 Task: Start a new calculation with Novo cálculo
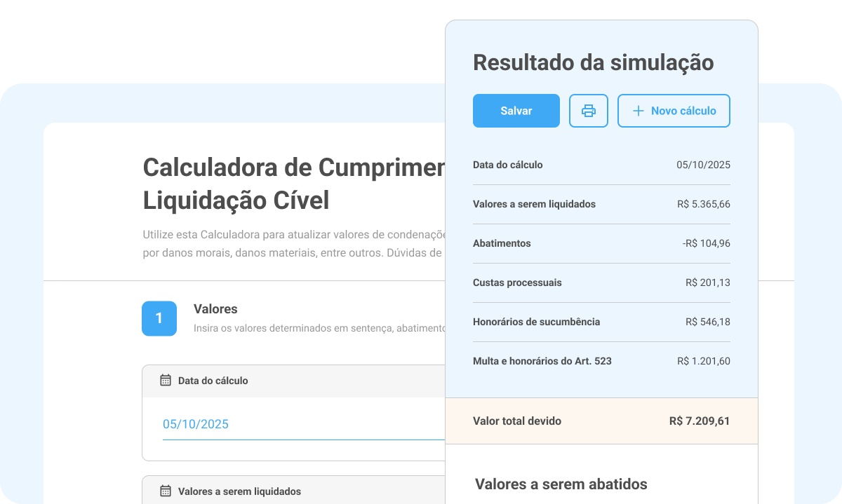pyautogui.click(x=674, y=110)
